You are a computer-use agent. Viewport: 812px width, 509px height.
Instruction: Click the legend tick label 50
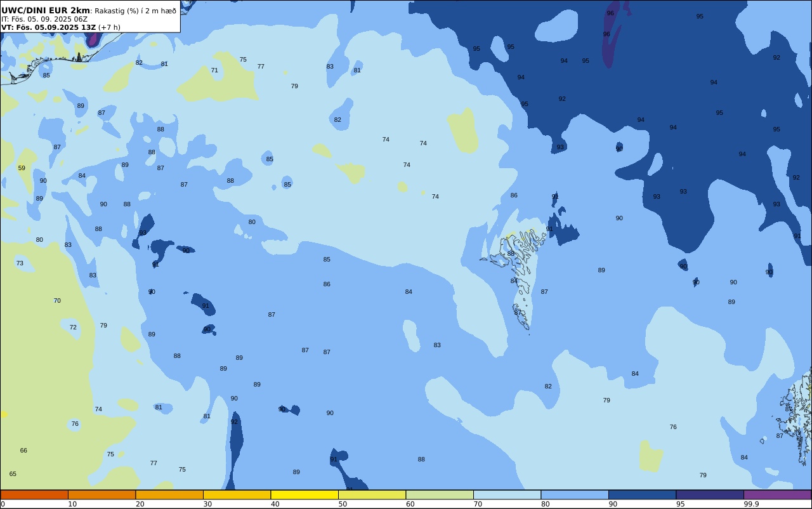pos(343,504)
